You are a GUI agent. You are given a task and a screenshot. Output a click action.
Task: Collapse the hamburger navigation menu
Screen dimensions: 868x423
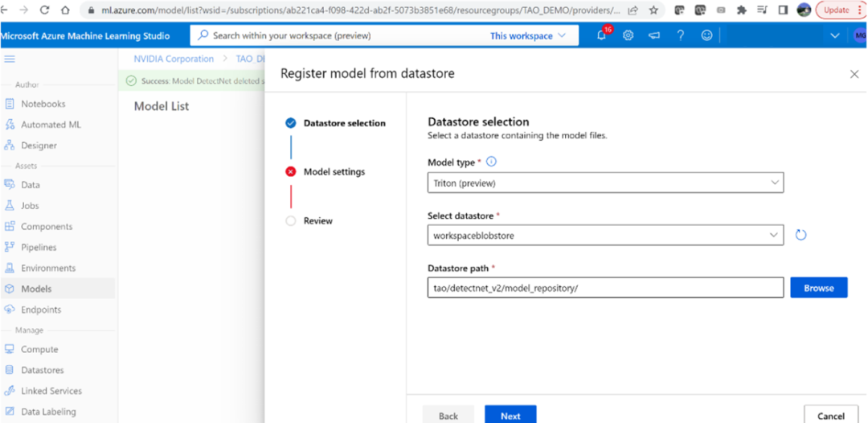pyautogui.click(x=10, y=60)
